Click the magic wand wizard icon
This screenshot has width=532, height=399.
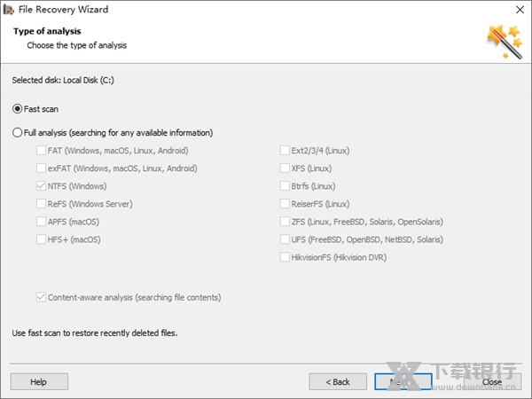[502, 39]
